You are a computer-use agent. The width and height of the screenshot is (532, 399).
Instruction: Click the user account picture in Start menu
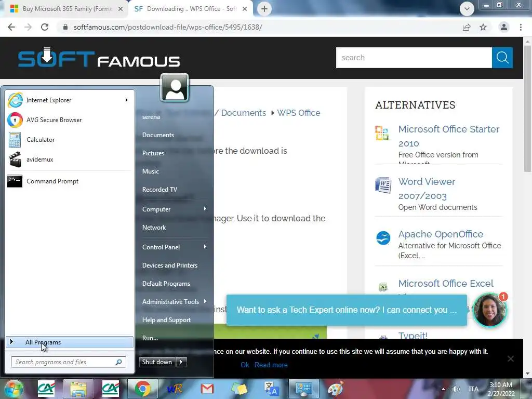click(175, 87)
